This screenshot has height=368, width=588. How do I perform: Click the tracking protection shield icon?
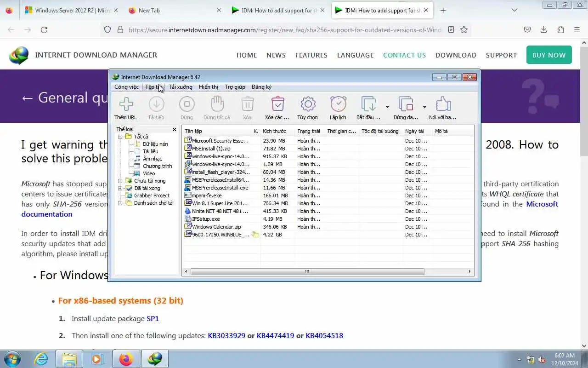107,29
